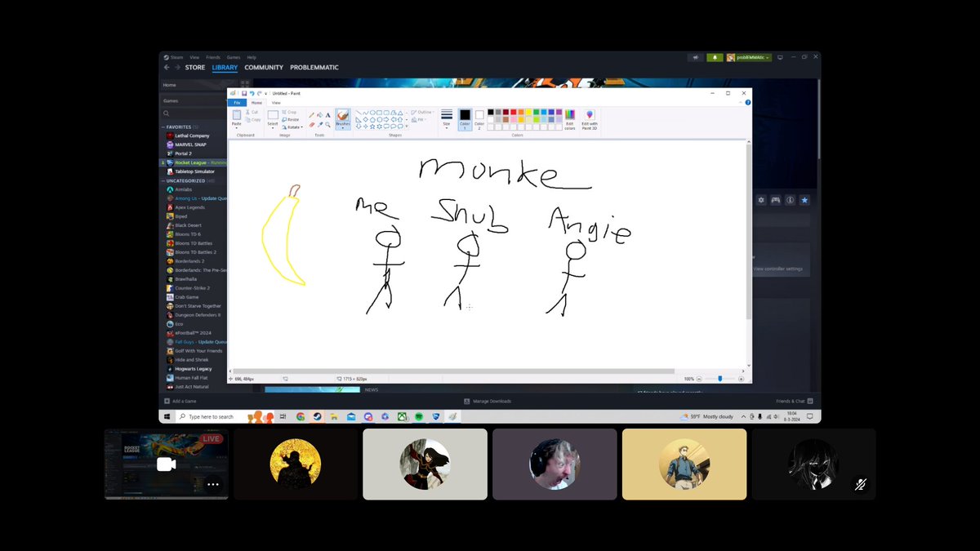The height and width of the screenshot is (551, 980).
Task: Open the shape Outline dropdown
Action: 421,112
